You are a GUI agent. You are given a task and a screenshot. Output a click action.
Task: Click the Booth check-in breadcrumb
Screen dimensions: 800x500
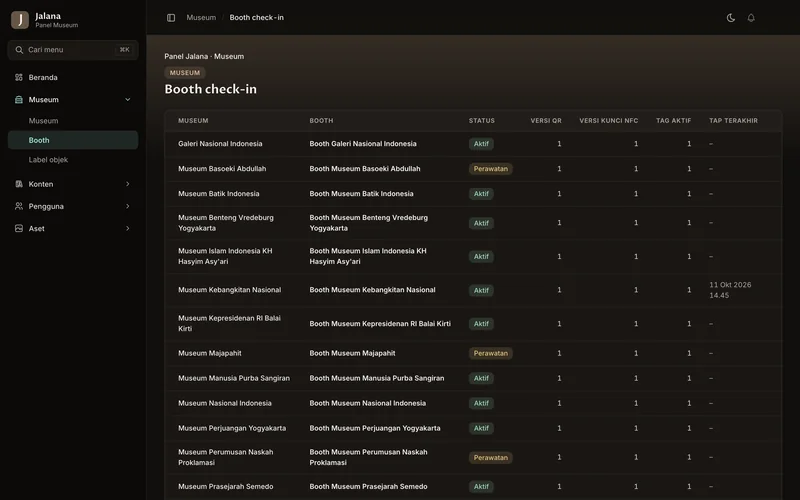(x=257, y=17)
